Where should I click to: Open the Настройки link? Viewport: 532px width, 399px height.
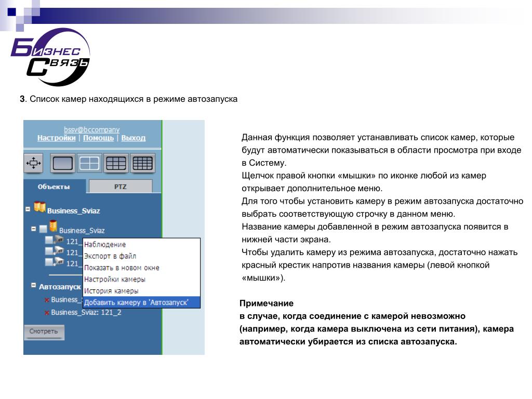click(56, 138)
